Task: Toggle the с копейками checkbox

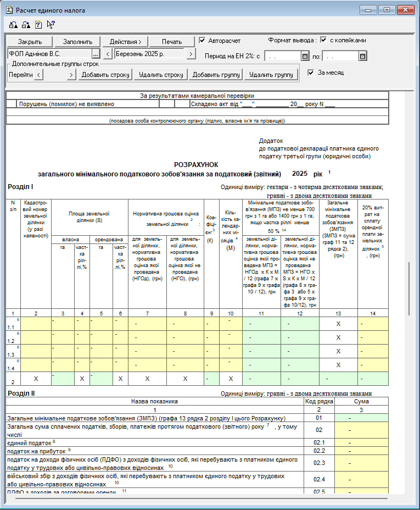Action: point(323,40)
